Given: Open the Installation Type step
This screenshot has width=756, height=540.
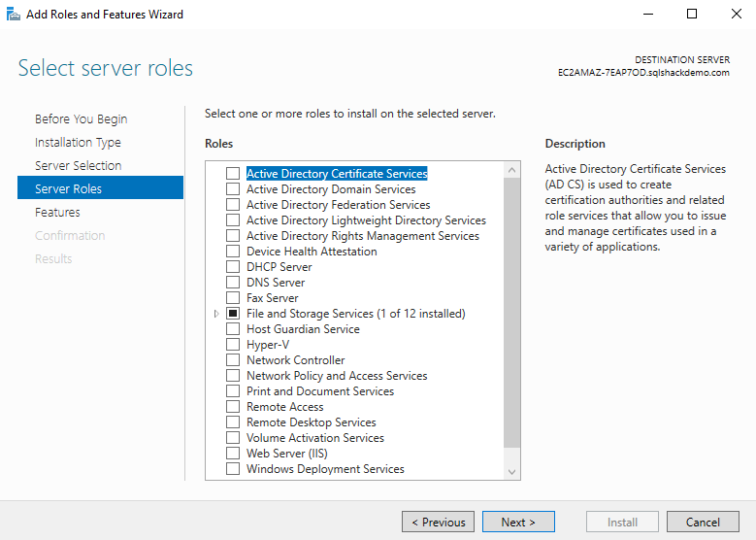Looking at the screenshot, I should click(78, 143).
